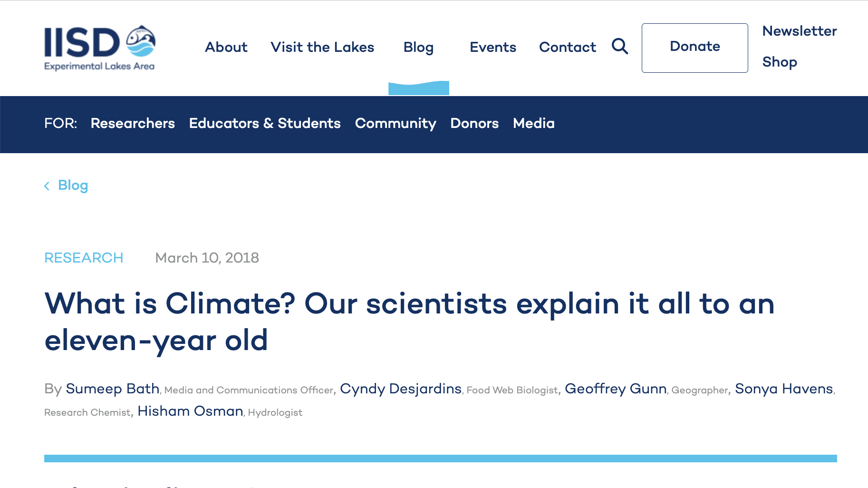Open the Events page from the navigation
The width and height of the screenshot is (868, 488).
pos(492,47)
